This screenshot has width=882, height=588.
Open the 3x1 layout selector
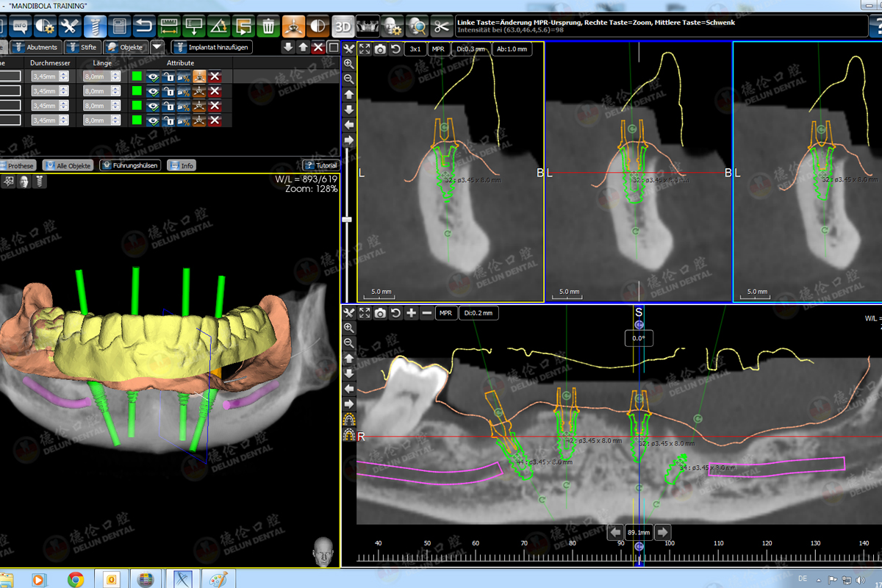[415, 49]
